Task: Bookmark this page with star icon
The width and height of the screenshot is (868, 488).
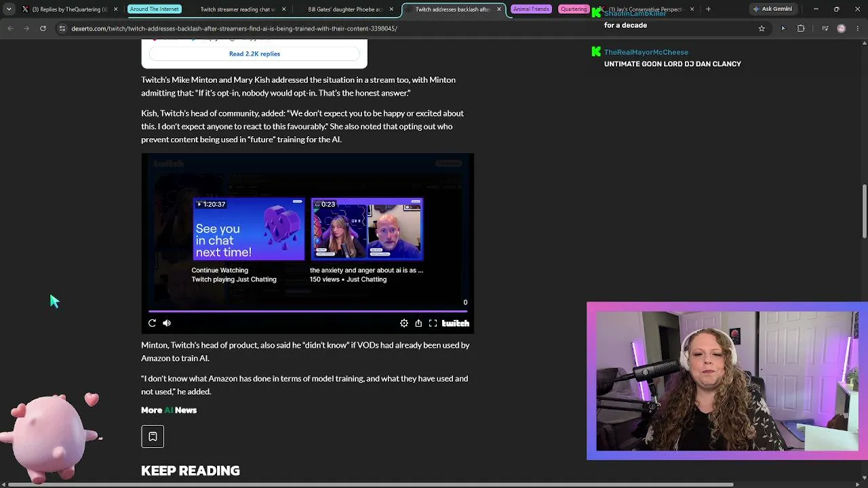Action: click(x=762, y=28)
